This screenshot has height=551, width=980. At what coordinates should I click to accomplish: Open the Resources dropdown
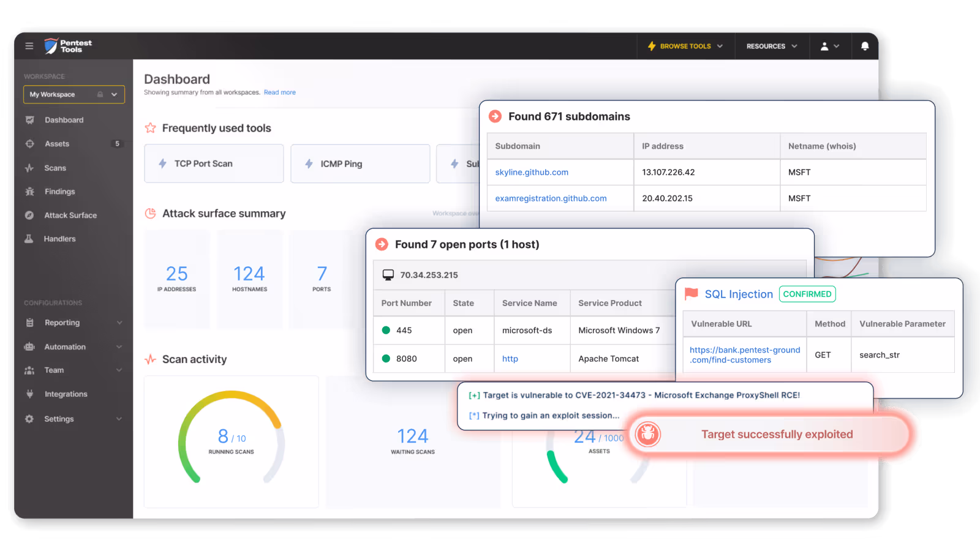tap(772, 46)
